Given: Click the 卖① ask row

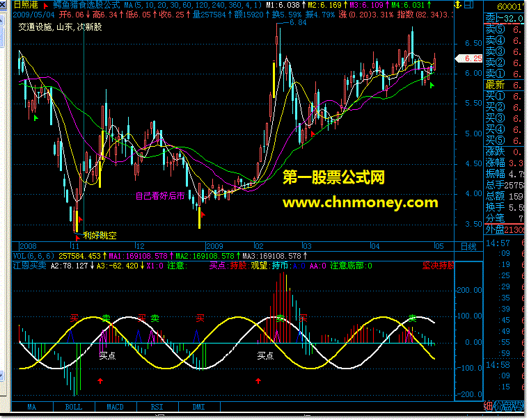Looking at the screenshot, I should click(504, 74).
